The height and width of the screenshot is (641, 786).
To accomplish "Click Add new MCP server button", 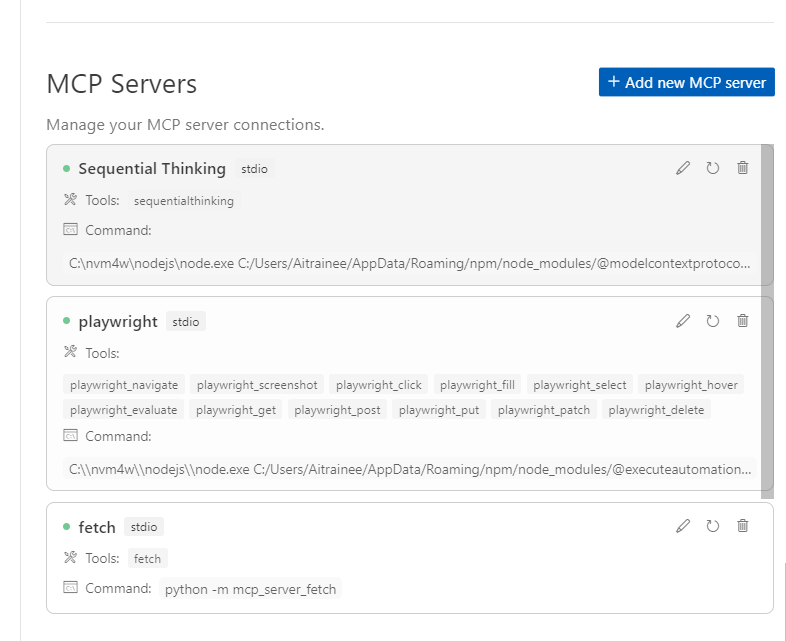I will point(686,82).
